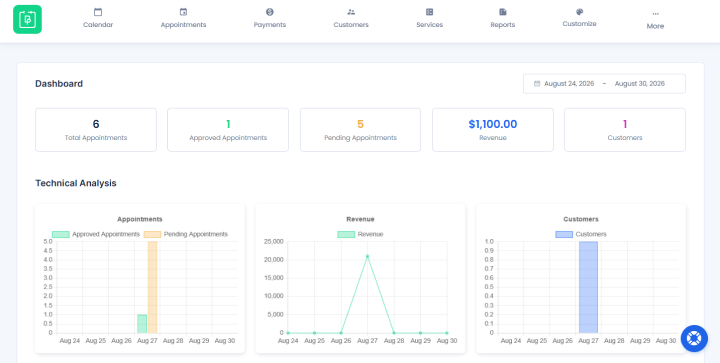Go to the Services menu label
Viewport: 720px width, 363px height.
[429, 25]
